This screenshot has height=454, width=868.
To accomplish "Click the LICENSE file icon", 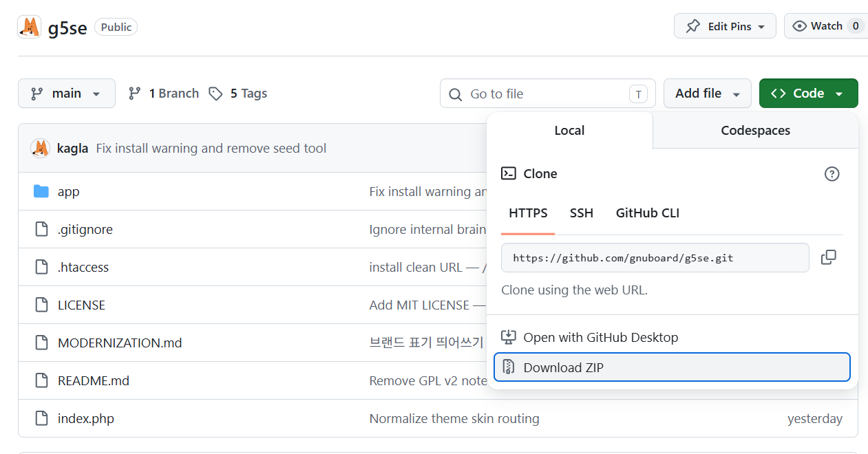I will (x=41, y=305).
